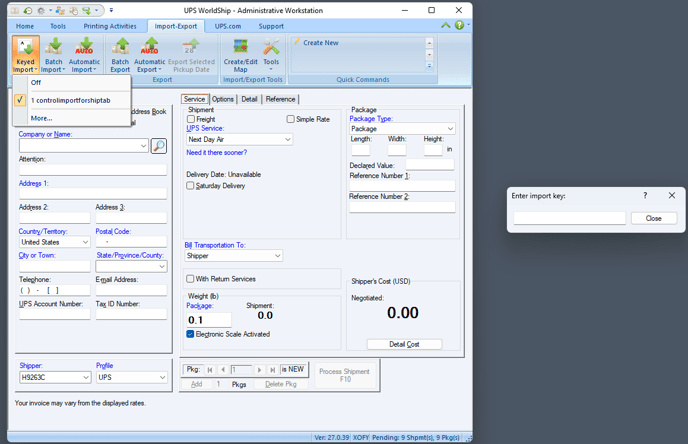Click the Detail Cost button
The image size is (688, 444).
click(404, 344)
